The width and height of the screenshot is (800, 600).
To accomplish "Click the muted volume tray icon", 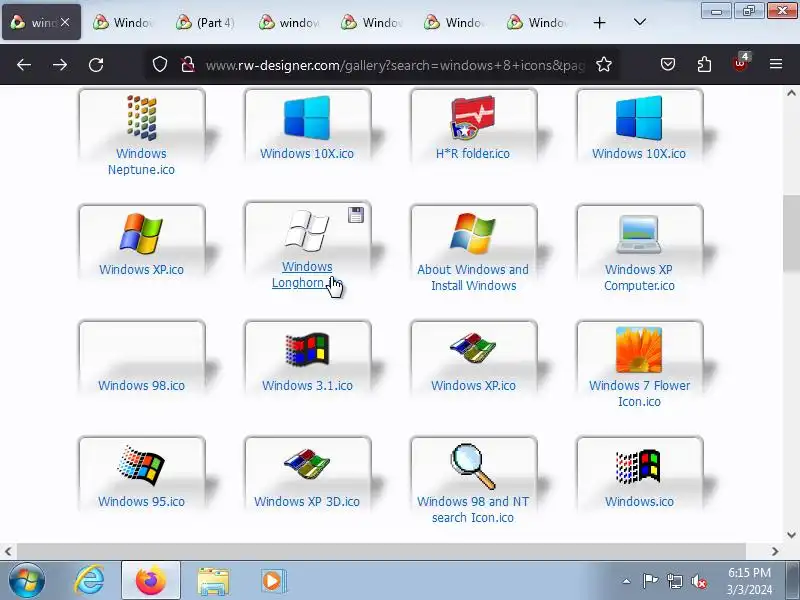I will tap(698, 581).
